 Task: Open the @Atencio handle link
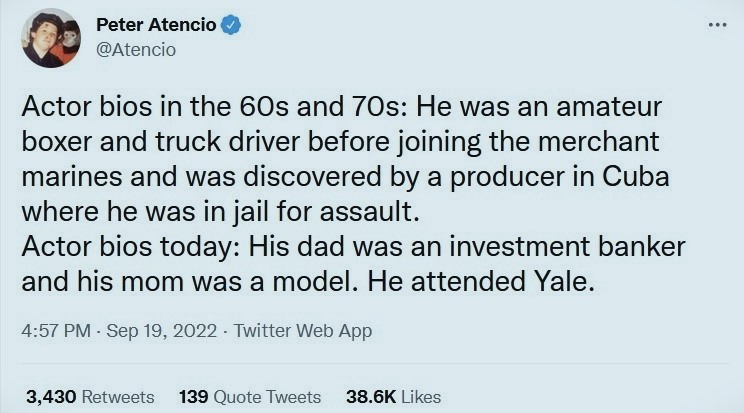click(135, 49)
